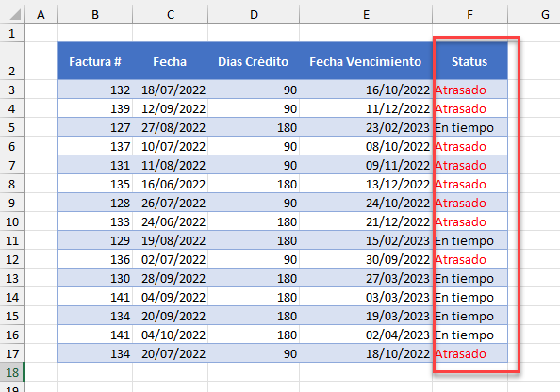Select column E header

[x=366, y=15]
